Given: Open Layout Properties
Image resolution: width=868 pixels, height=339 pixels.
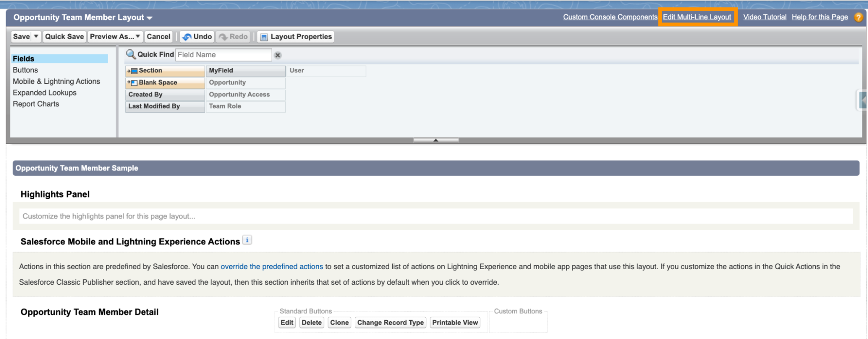Looking at the screenshot, I should point(296,36).
